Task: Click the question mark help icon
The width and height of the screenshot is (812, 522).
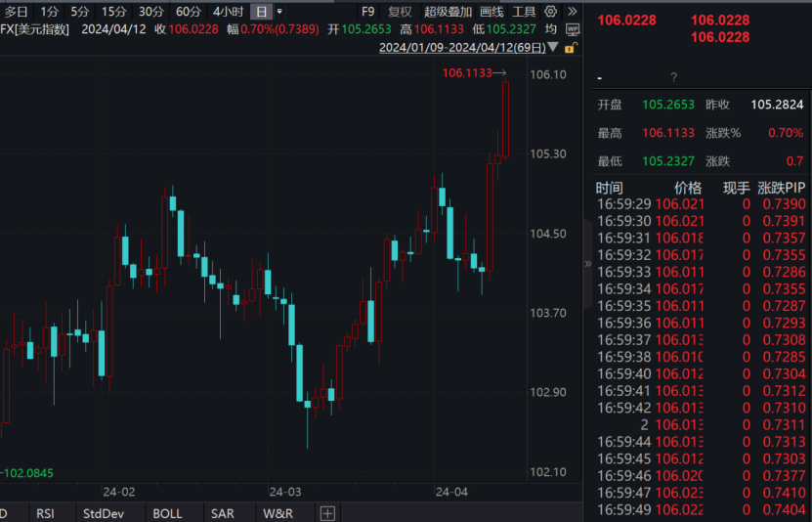Action: coord(673,77)
